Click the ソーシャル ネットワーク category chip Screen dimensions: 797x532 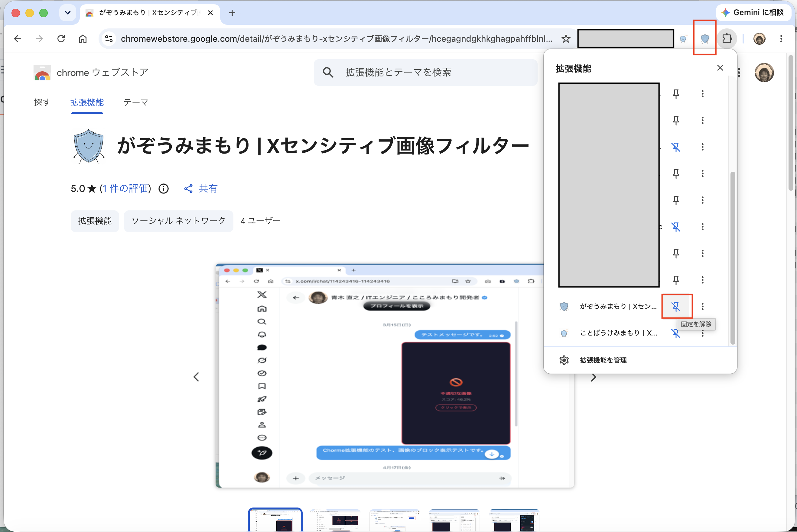(178, 221)
